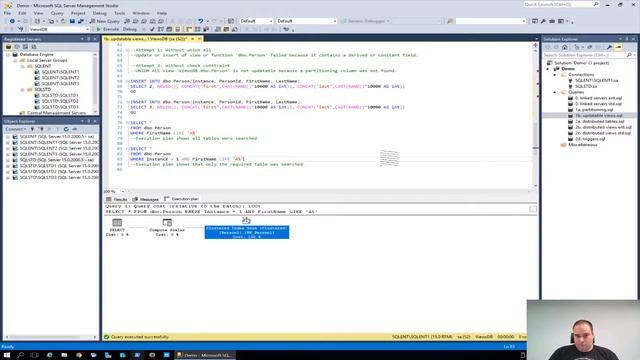
Task: Click the SSMS Demo taskbar button
Action: coord(205,355)
